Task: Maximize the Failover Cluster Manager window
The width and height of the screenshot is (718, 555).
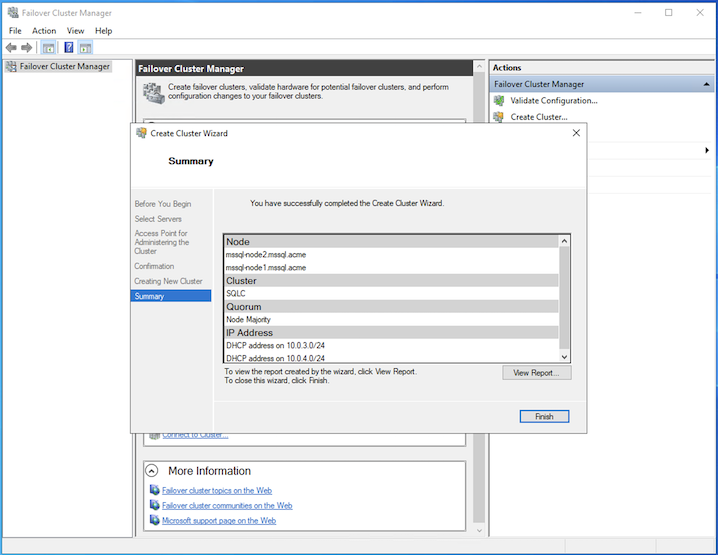Action: pyautogui.click(x=669, y=13)
